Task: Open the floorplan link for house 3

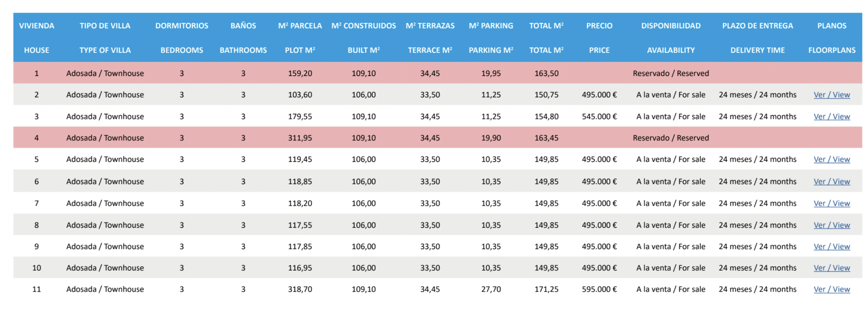Action: (x=832, y=116)
